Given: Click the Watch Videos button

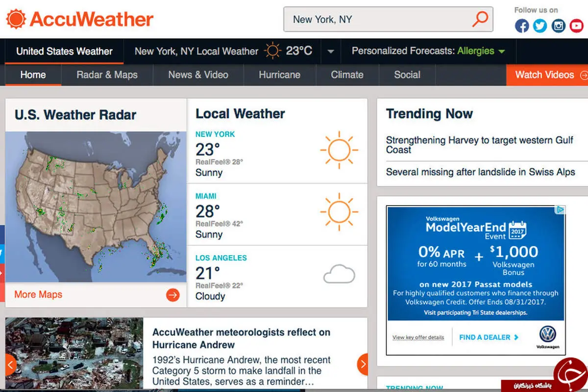Looking at the screenshot, I should (547, 75).
